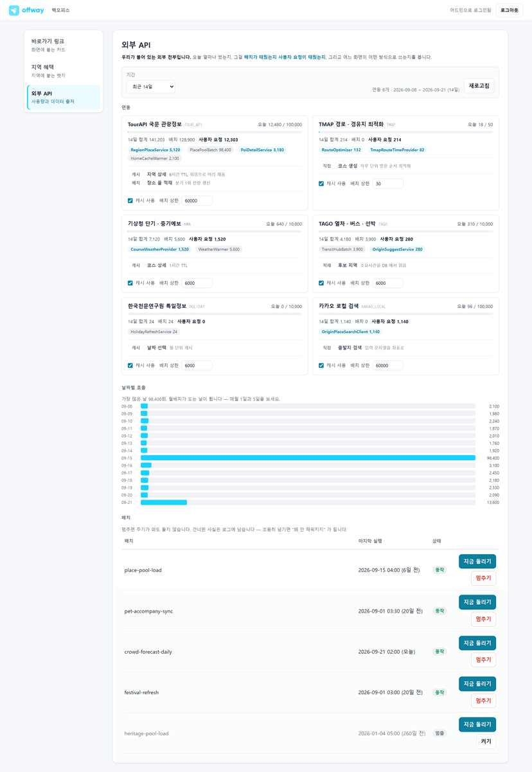Open 바로가기 링크 in the sidebar
This screenshot has height=772, width=532.
pos(64,45)
